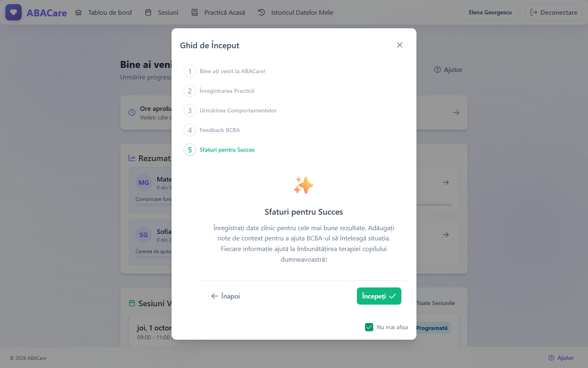Click the Începeți button
The height and width of the screenshot is (368, 588).
379,296
